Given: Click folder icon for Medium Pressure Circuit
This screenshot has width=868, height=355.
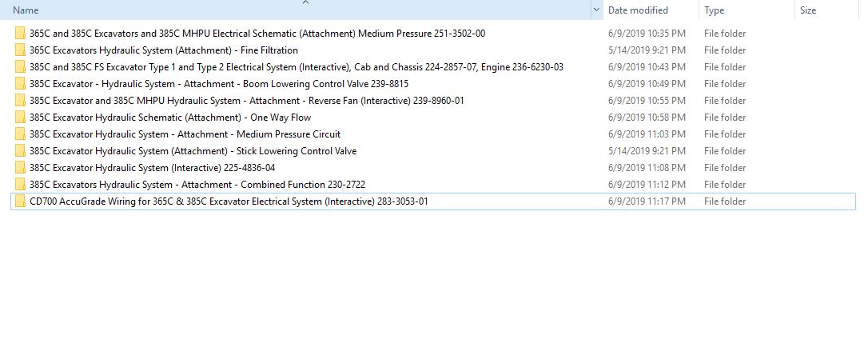Looking at the screenshot, I should [20, 134].
